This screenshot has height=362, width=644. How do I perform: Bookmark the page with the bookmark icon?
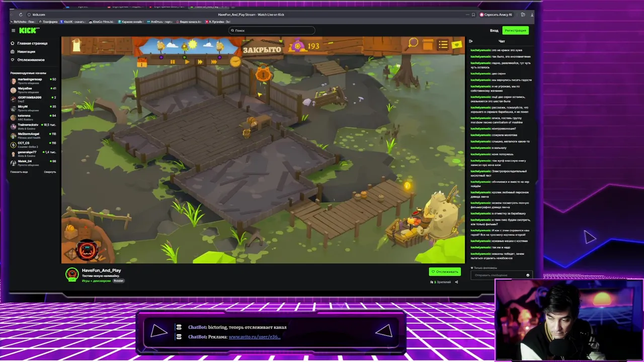coord(473,15)
